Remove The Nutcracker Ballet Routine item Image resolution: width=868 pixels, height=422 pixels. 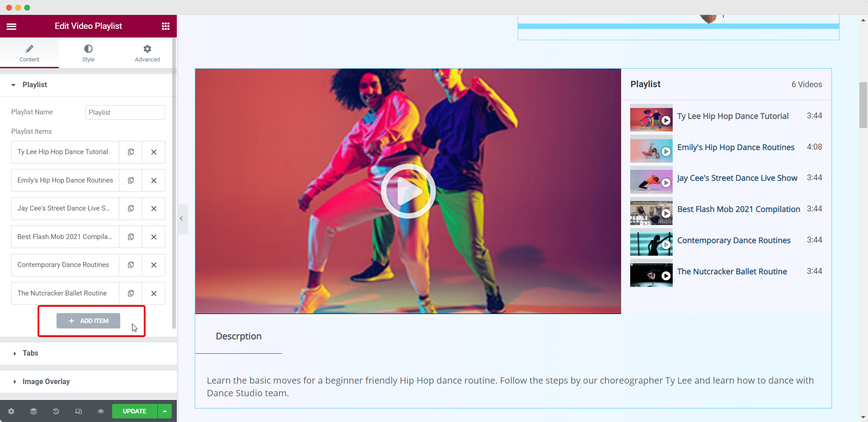pyautogui.click(x=153, y=293)
